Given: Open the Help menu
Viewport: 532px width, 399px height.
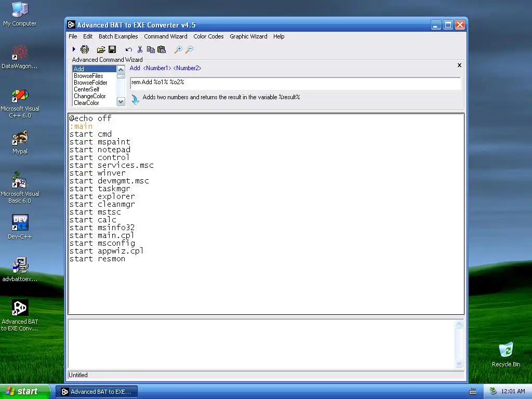Looking at the screenshot, I should [x=278, y=36].
